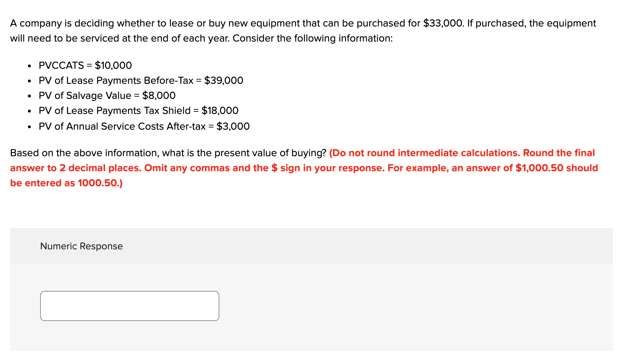Click the PVCCATS bullet item

(85, 65)
